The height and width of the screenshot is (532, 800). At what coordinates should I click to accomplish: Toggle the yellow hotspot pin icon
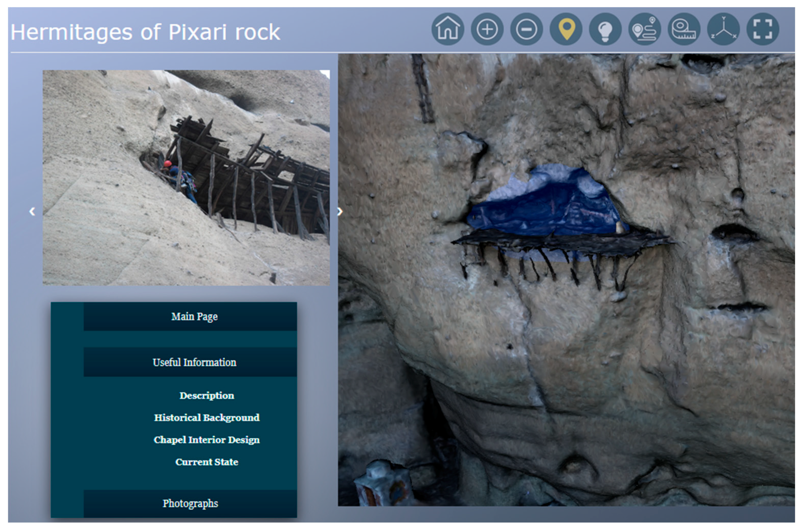[565, 29]
